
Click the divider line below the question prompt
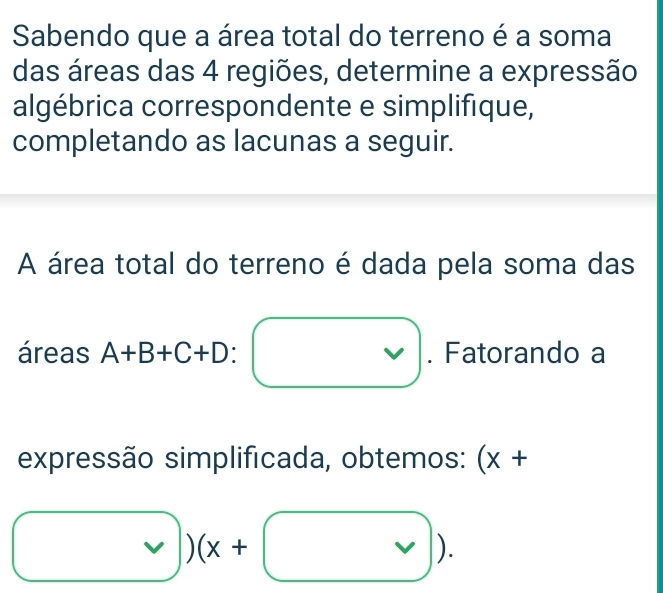tap(331, 194)
